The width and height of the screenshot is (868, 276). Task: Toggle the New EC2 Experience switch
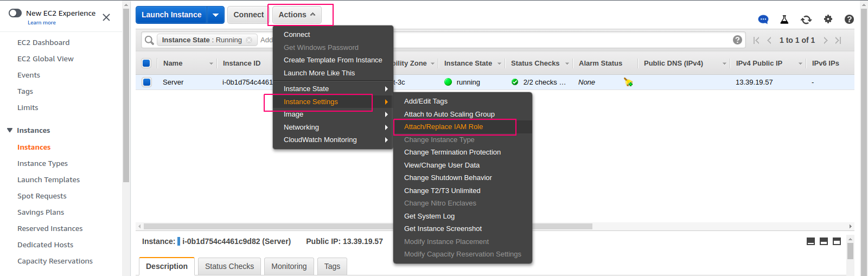pyautogui.click(x=15, y=13)
